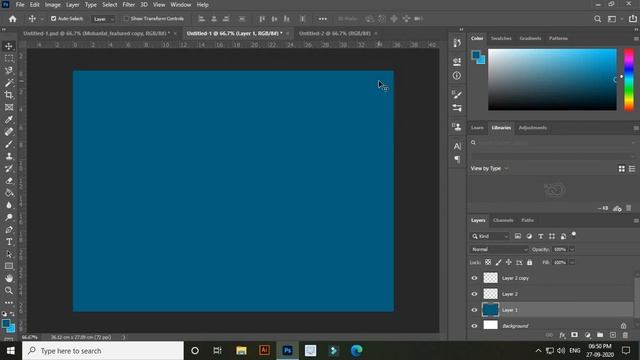Image resolution: width=640 pixels, height=360 pixels.
Task: Hide the Background layer
Action: [x=474, y=326]
